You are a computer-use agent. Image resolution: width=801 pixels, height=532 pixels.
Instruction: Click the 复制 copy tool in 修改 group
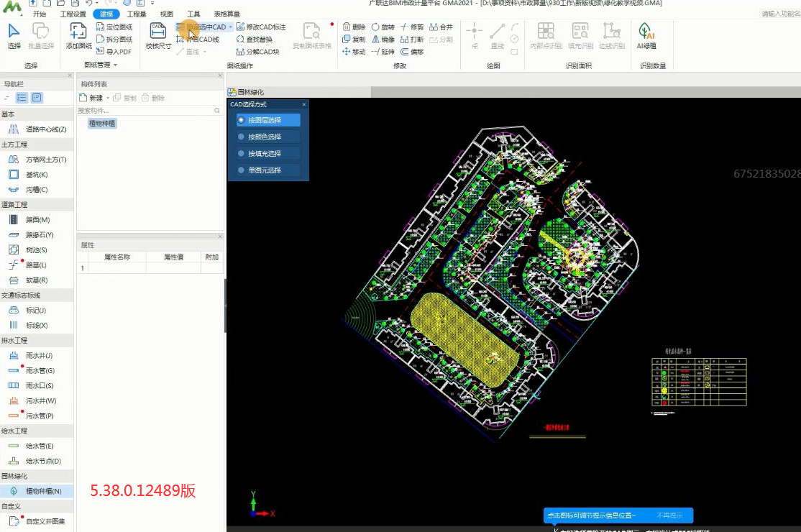tap(354, 40)
